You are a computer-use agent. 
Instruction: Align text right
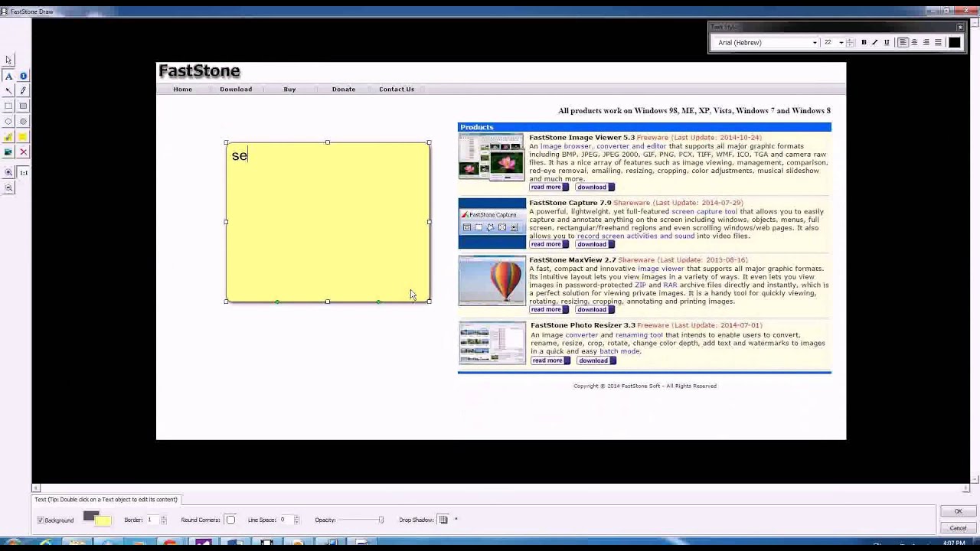click(x=926, y=43)
